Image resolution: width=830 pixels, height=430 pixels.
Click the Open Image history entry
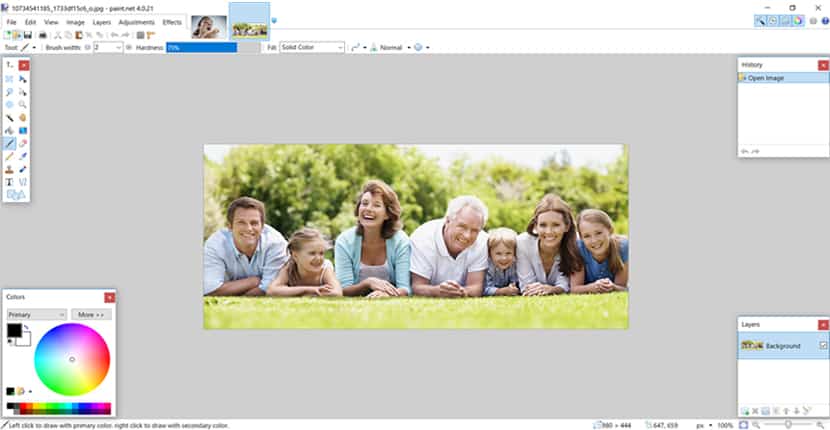[x=783, y=78]
